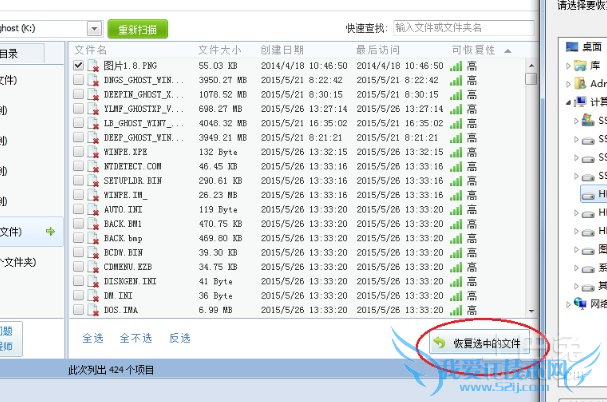Click file icon of DEEP_GHOST_WIN row
Screen dimensions: 607x402
point(93,138)
